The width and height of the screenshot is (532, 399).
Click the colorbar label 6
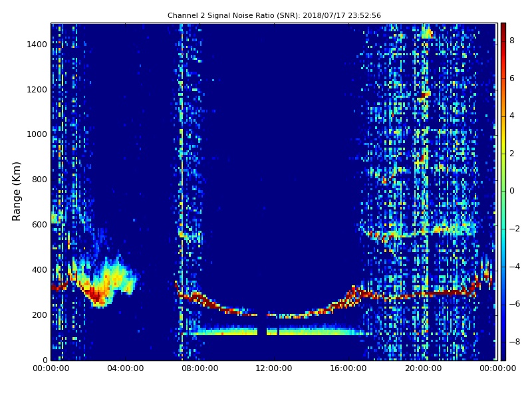point(512,78)
